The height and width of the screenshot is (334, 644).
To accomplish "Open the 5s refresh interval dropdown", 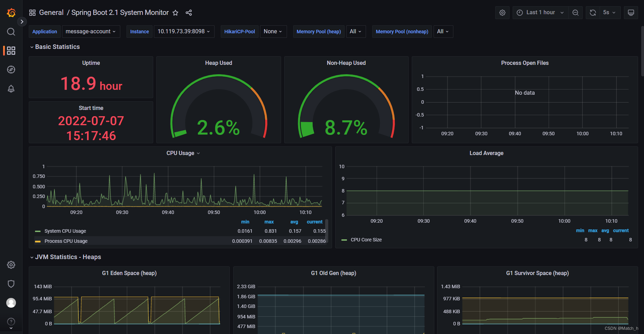I will pyautogui.click(x=610, y=12).
